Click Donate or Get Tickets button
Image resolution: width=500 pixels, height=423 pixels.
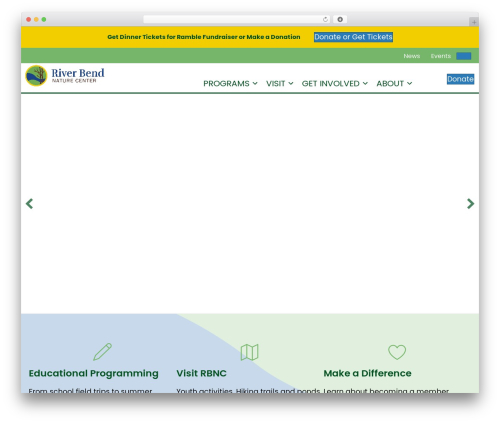click(353, 37)
